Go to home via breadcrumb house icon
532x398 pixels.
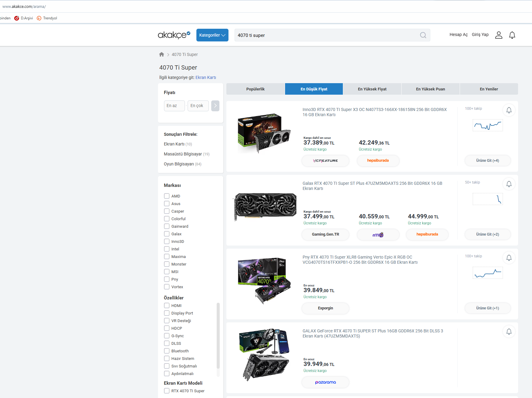click(x=162, y=54)
